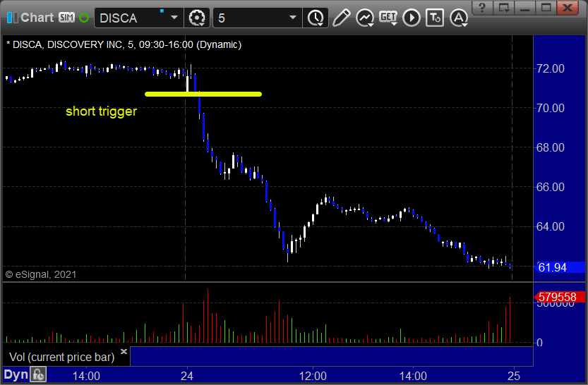588x385 pixels.
Task: Open the time template clock menu
Action: 316,18
